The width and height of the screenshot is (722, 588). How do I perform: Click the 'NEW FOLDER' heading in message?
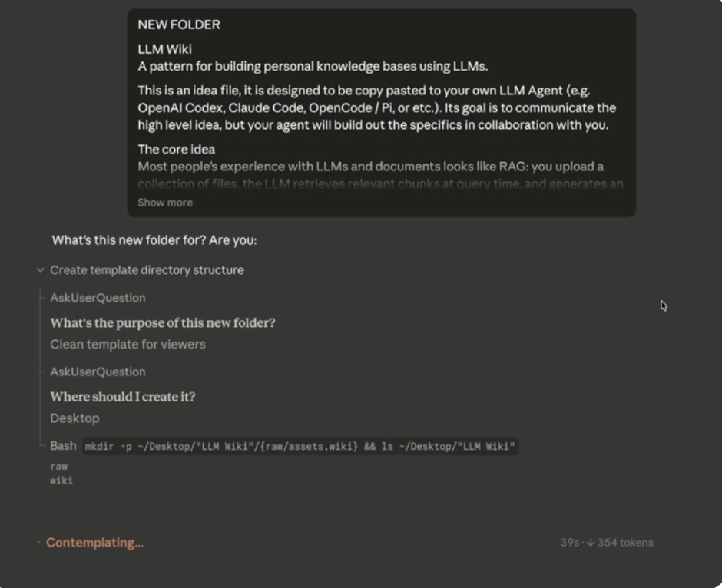(179, 25)
